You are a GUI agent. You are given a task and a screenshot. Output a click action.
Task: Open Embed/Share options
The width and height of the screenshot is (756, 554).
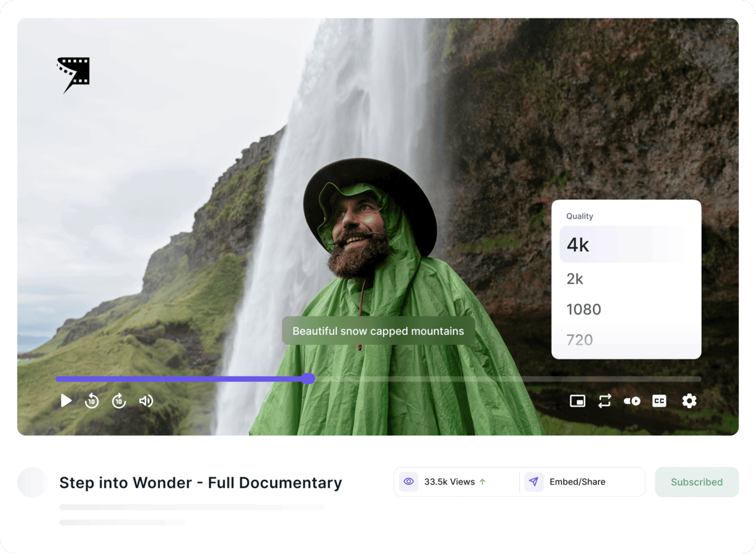(577, 482)
